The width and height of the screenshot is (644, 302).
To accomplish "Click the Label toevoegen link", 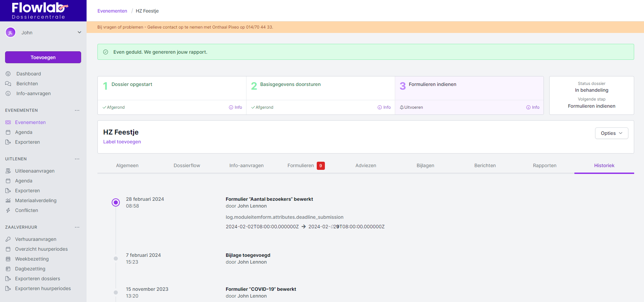I will click(x=122, y=142).
